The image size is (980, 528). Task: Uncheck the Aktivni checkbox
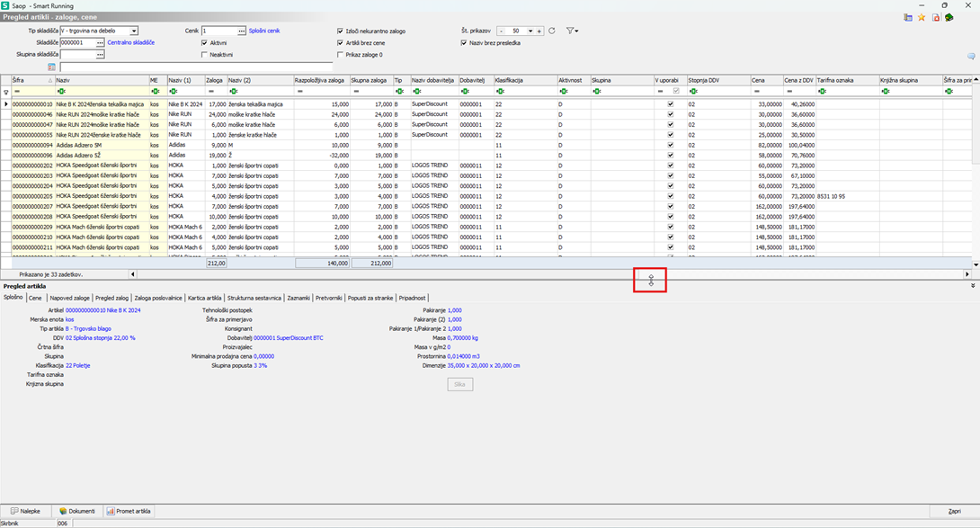205,42
